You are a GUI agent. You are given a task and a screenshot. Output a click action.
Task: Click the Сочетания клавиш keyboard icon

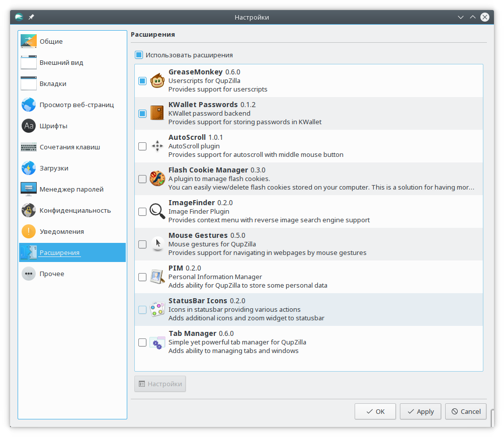tap(29, 147)
